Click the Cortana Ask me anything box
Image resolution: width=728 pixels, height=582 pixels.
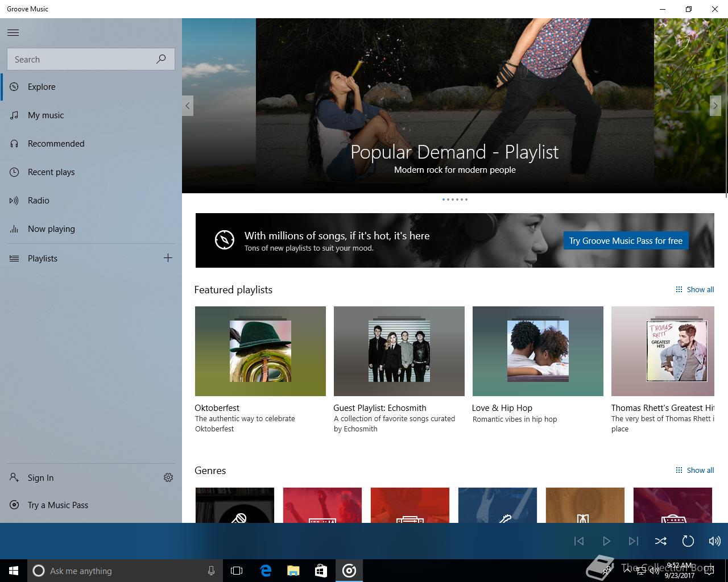[125, 571]
